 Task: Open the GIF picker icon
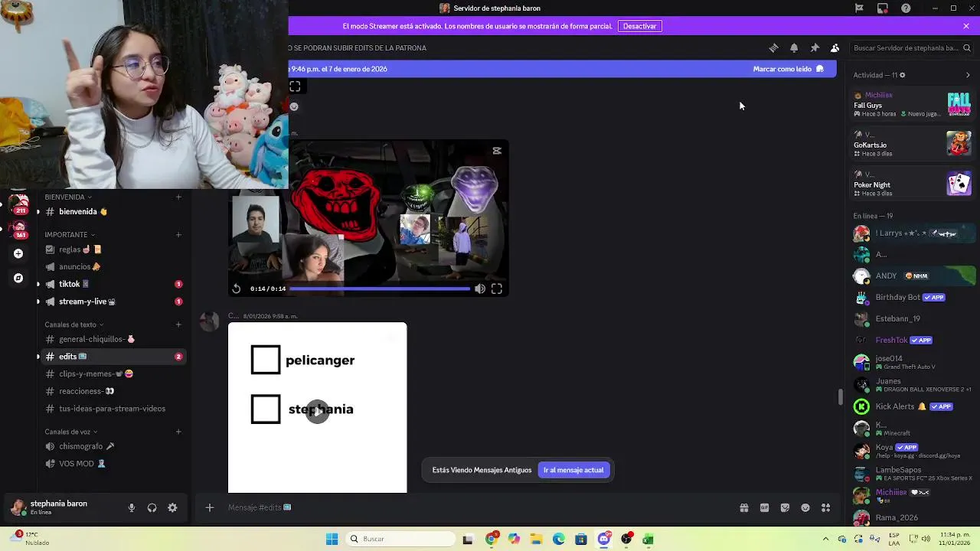point(764,507)
